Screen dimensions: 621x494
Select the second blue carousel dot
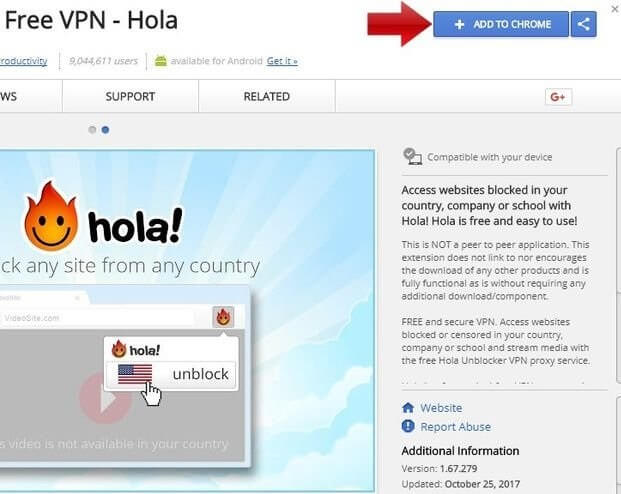click(105, 130)
